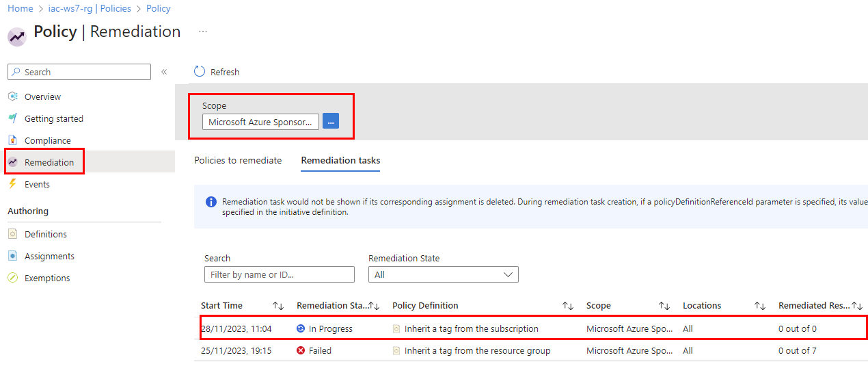Select the Remediation tasks tab

pos(340,160)
